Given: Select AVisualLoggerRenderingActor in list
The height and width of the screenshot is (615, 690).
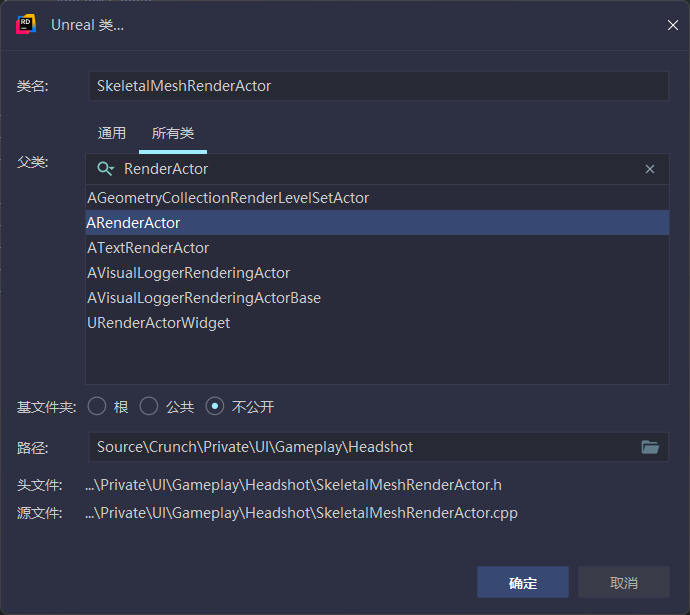Looking at the screenshot, I should [x=378, y=273].
